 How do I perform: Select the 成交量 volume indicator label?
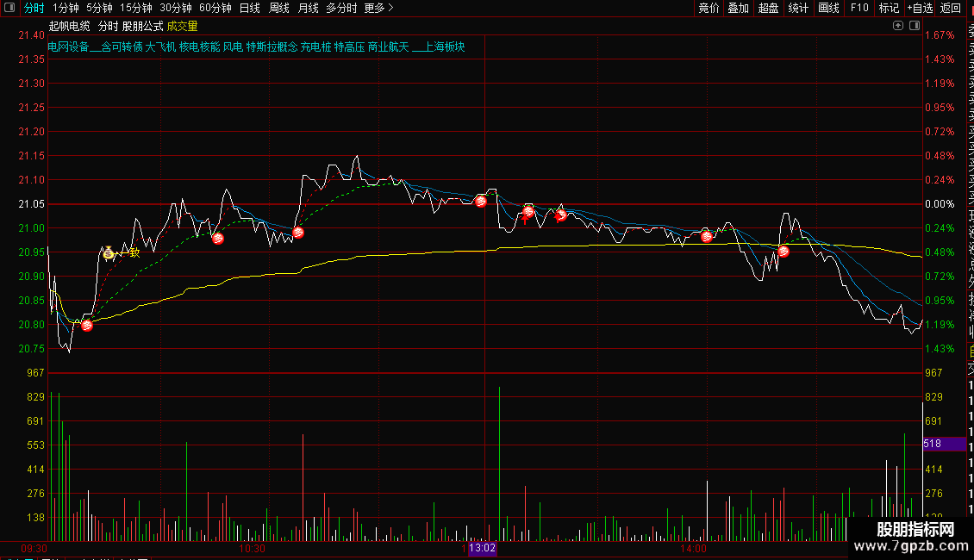[x=183, y=26]
